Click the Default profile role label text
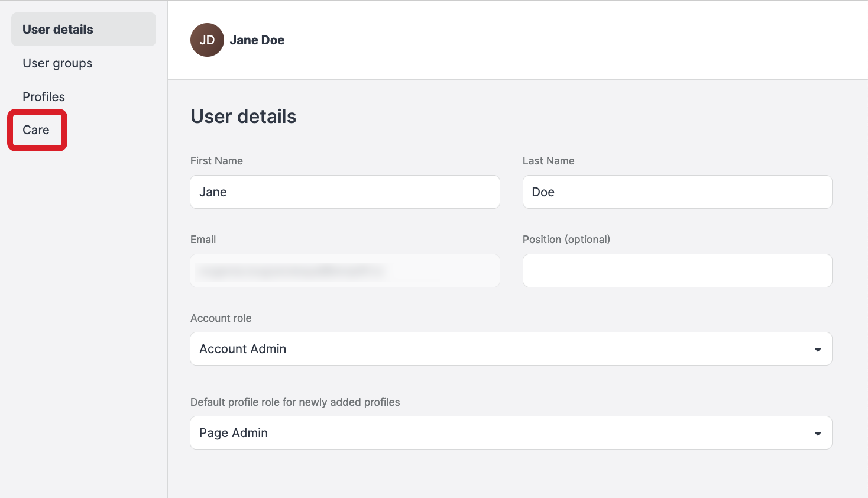 (x=295, y=402)
